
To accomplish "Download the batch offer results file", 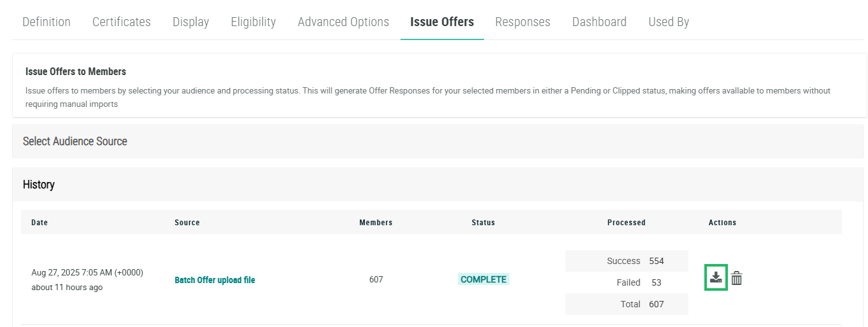I will (716, 278).
